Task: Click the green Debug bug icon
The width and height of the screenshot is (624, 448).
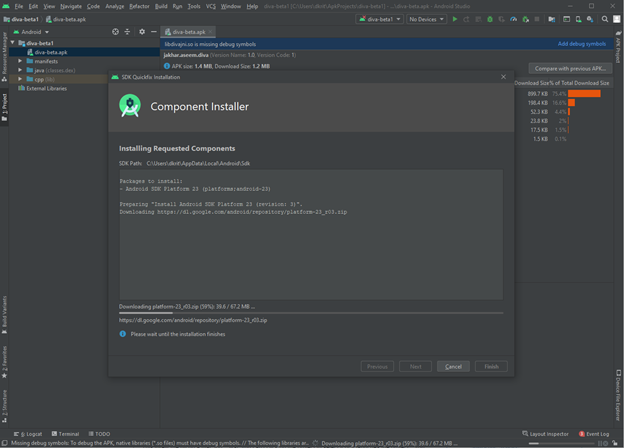Action: click(490, 19)
